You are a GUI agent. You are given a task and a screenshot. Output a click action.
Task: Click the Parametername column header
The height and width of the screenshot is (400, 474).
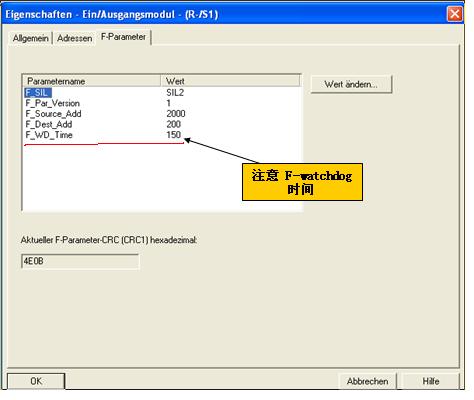(92, 81)
